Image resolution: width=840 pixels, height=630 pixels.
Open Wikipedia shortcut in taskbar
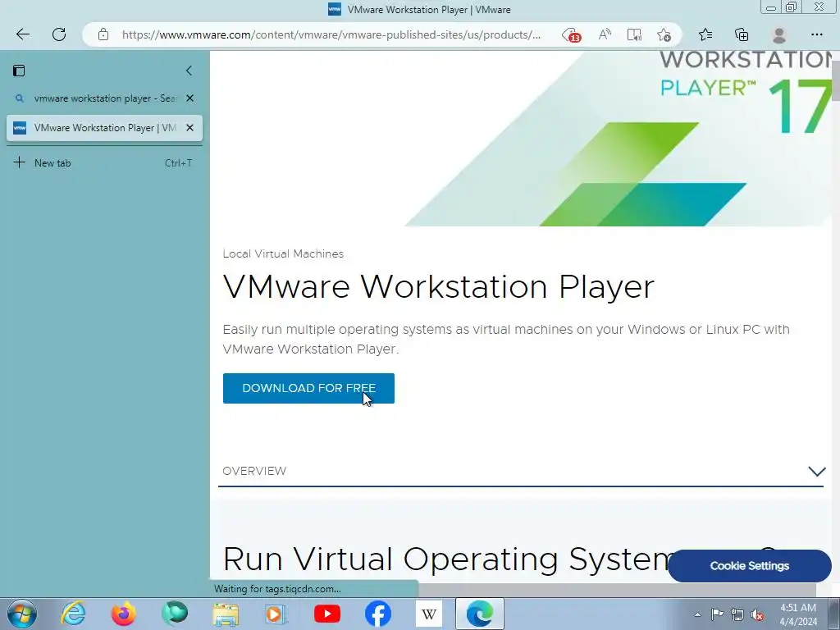[x=429, y=614]
